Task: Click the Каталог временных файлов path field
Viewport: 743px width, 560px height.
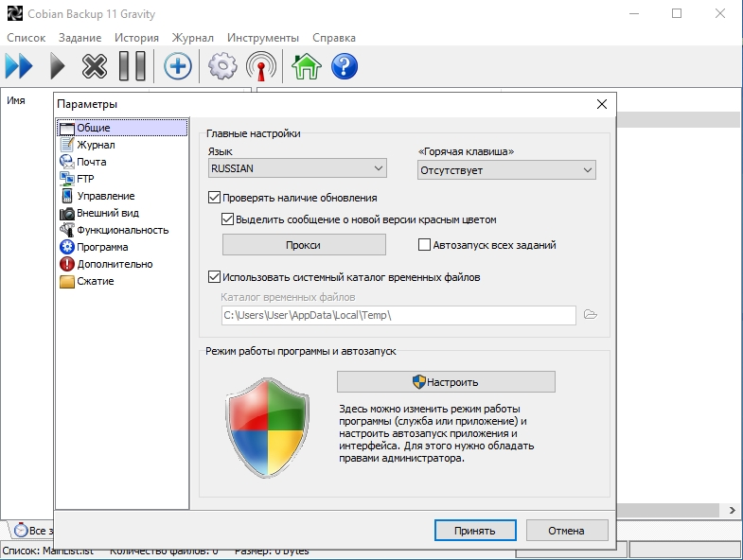Action: pos(398,315)
